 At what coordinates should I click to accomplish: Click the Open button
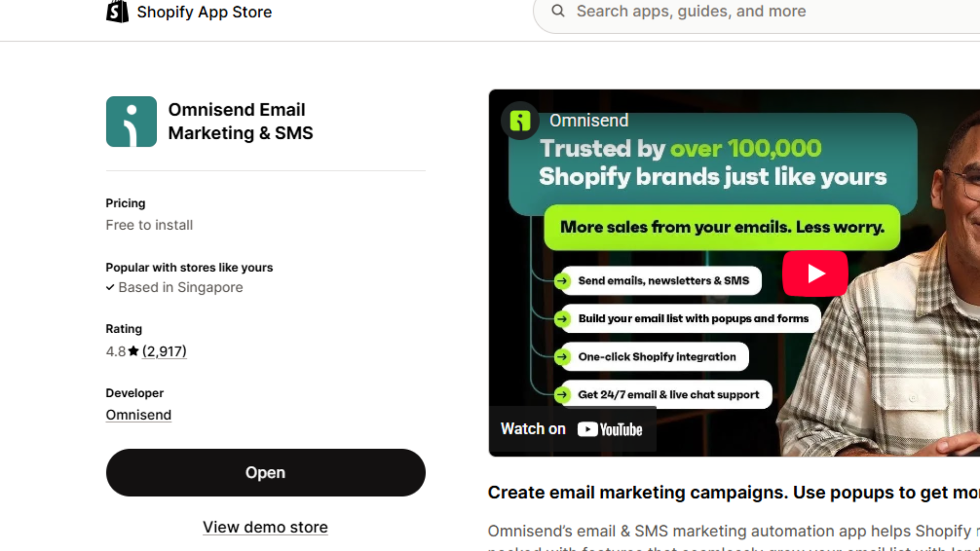[265, 472]
